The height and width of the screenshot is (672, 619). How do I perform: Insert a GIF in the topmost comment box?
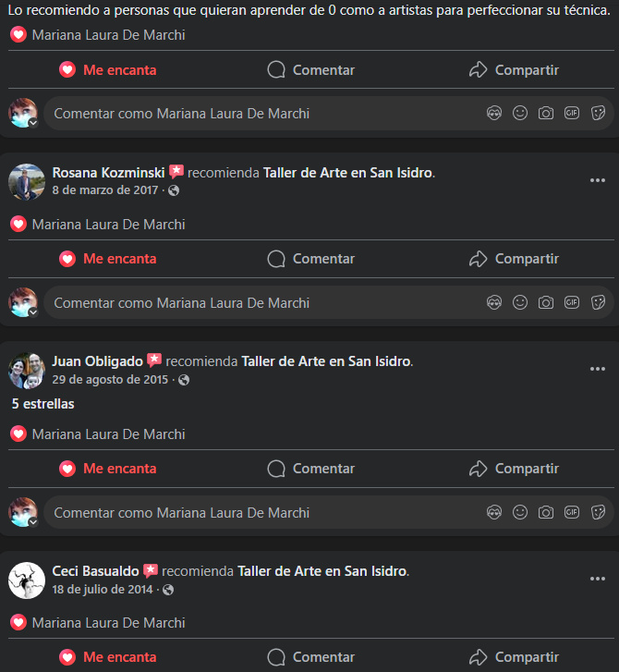(x=572, y=113)
